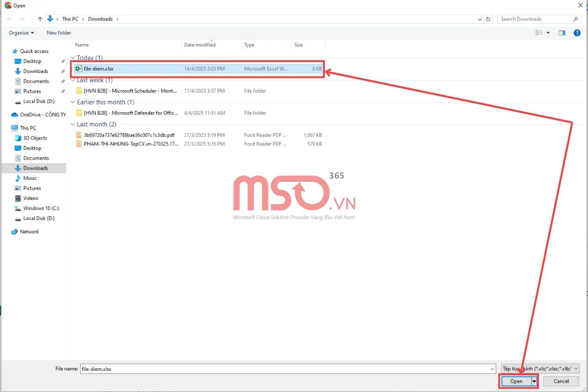Click the Back navigation arrow
Viewport: 588px width, 392px height.
pos(9,19)
